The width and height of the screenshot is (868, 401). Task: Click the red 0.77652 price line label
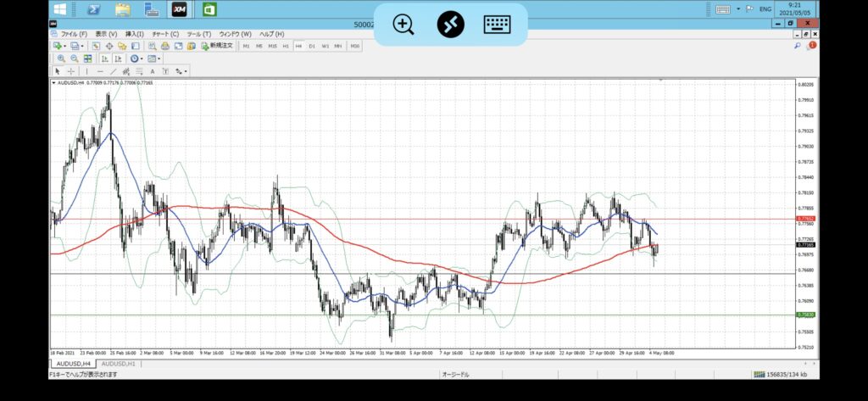tap(806, 219)
